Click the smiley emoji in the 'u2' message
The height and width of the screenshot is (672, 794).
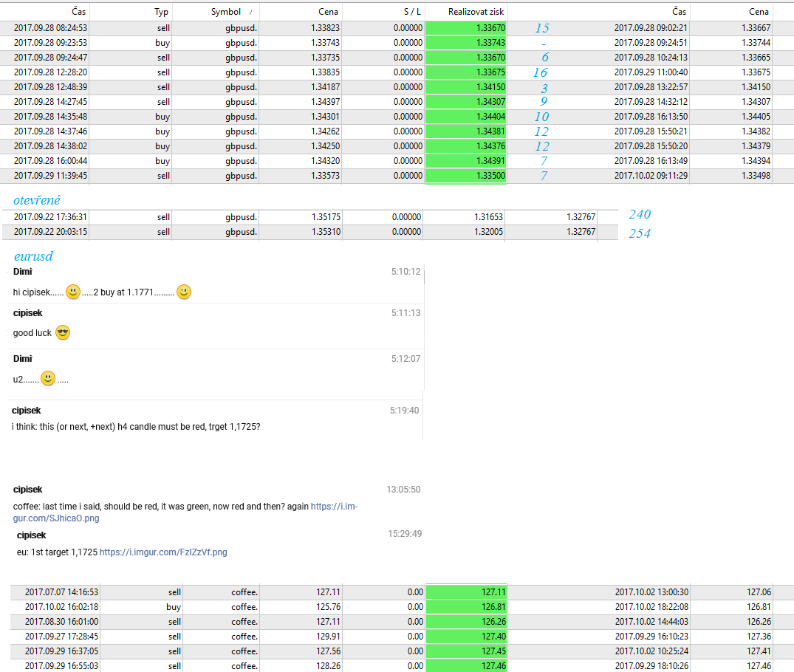[48, 379]
